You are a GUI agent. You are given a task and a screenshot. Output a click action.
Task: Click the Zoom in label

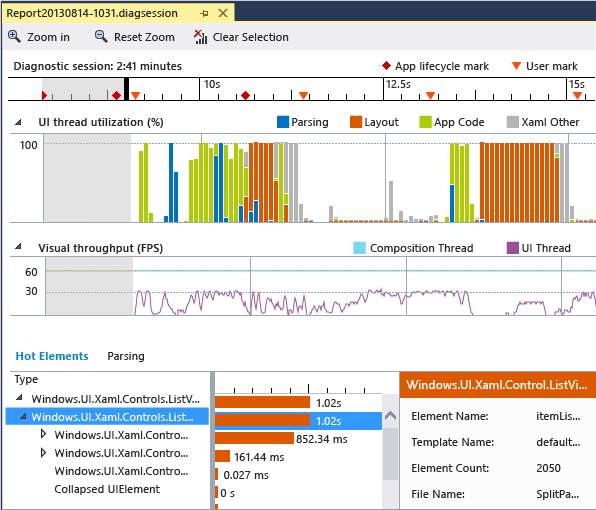click(48, 37)
